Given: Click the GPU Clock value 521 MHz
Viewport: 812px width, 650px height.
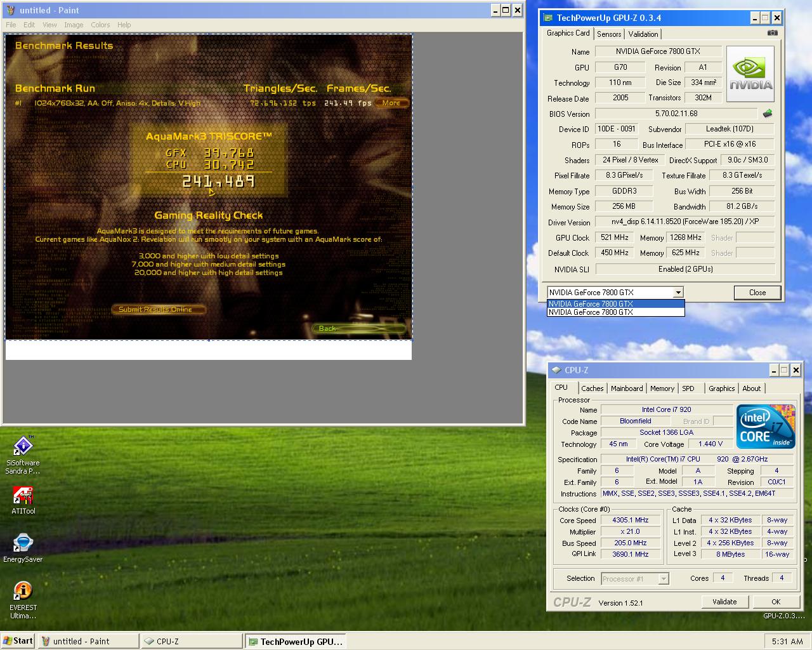Looking at the screenshot, I should coord(615,237).
